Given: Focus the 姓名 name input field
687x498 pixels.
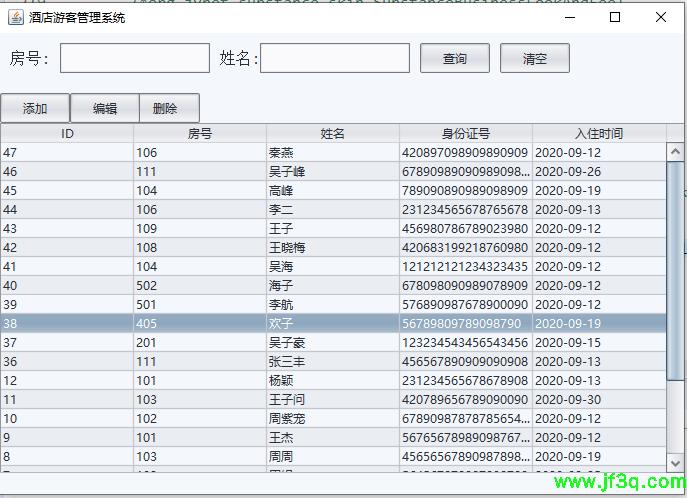Looking at the screenshot, I should tap(335, 58).
